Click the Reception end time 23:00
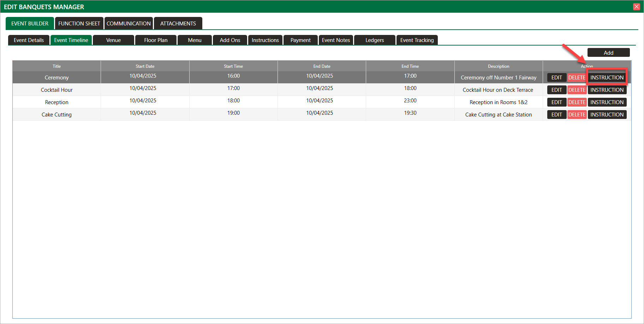Image resolution: width=644 pixels, height=324 pixels. (x=410, y=101)
